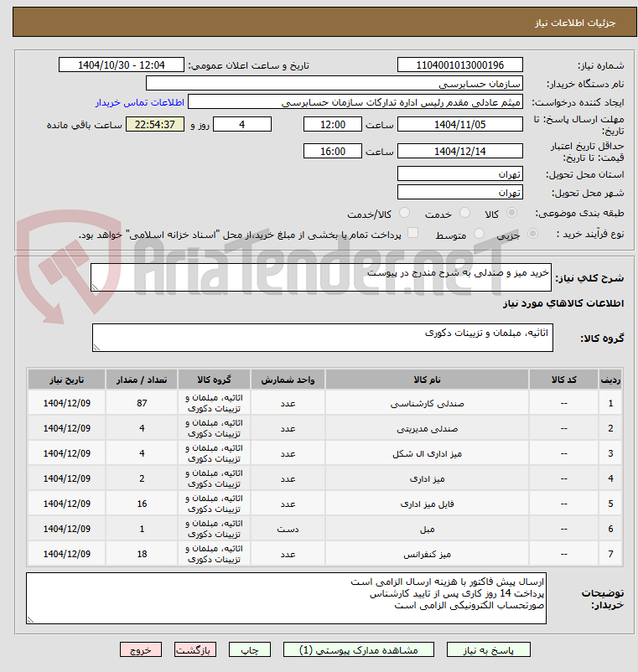
Task: Click the 'خروج' exit button
Action: pos(141,649)
